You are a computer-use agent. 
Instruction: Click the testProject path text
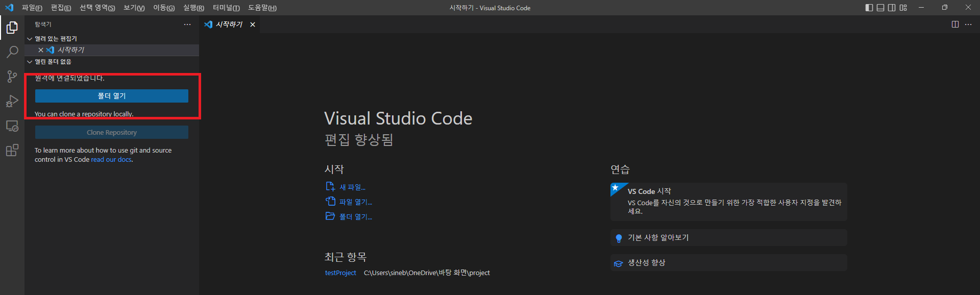427,273
